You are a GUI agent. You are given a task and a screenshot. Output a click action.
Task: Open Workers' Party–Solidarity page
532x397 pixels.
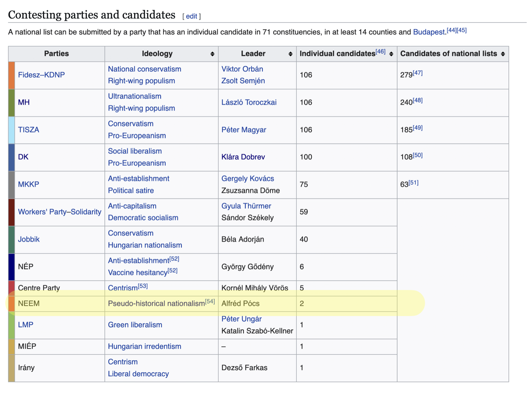click(59, 212)
